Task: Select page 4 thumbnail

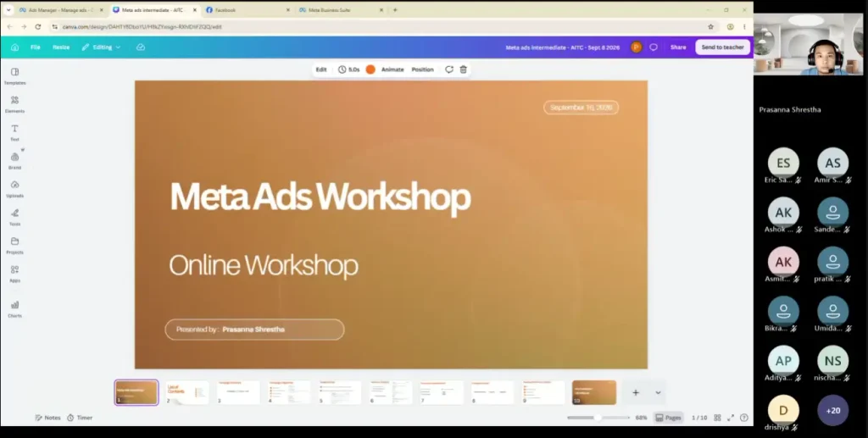Action: (289, 392)
